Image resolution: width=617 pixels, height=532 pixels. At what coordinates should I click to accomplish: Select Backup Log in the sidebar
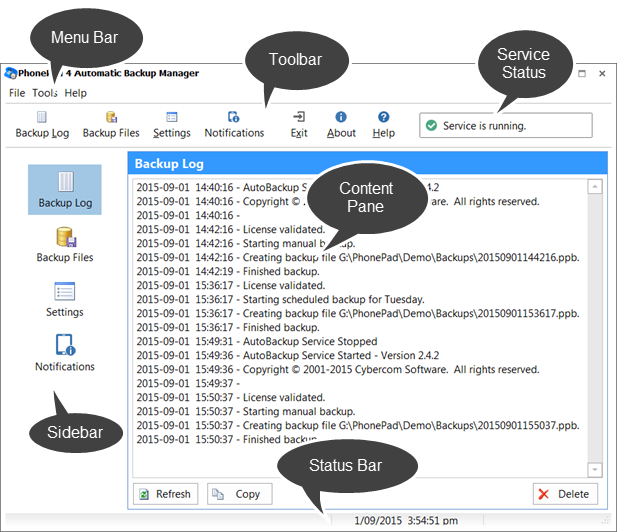65,190
